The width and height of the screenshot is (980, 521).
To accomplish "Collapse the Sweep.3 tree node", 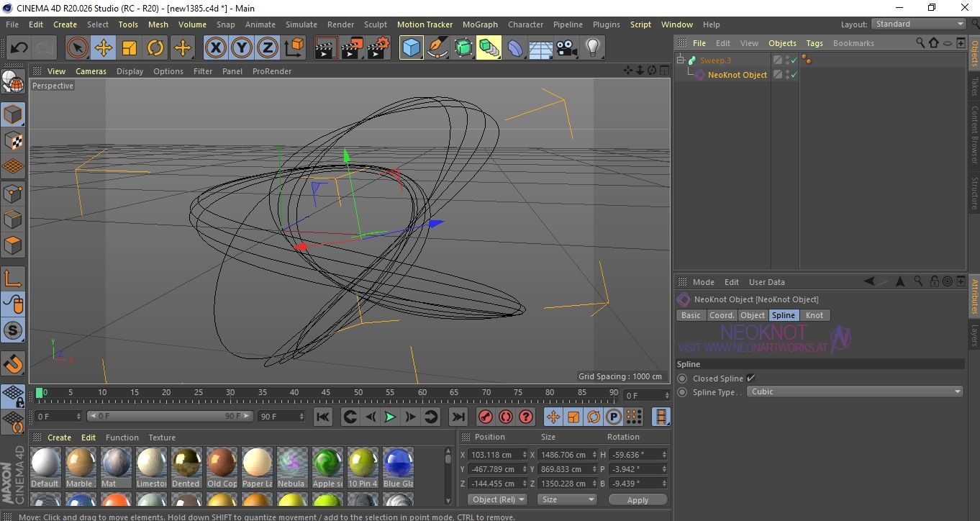I will click(x=681, y=60).
